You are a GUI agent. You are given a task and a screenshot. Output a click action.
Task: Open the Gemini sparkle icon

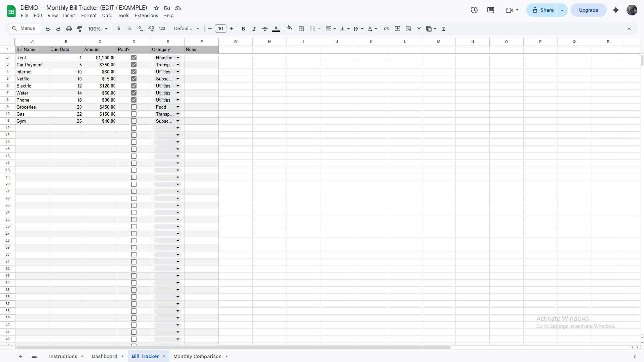click(x=616, y=10)
